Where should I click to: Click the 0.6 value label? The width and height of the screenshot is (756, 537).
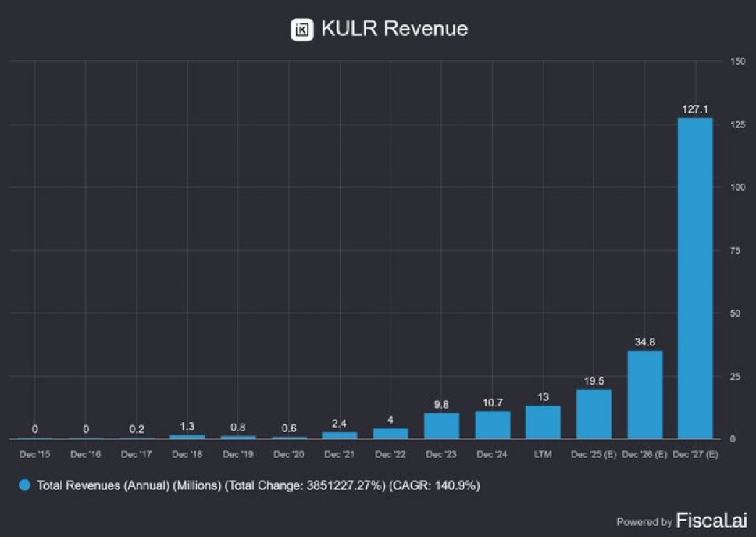click(x=289, y=428)
